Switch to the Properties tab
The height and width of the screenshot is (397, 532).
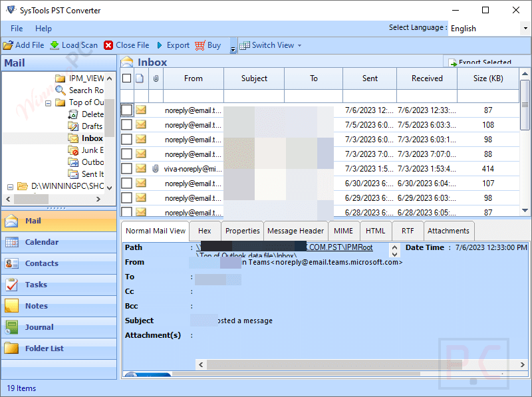[242, 231]
